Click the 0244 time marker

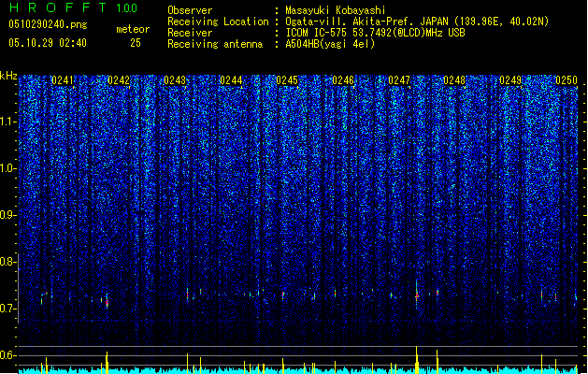231,80
